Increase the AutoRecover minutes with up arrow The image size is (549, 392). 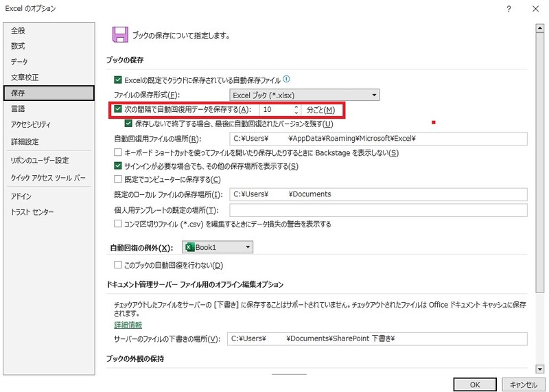point(296,107)
